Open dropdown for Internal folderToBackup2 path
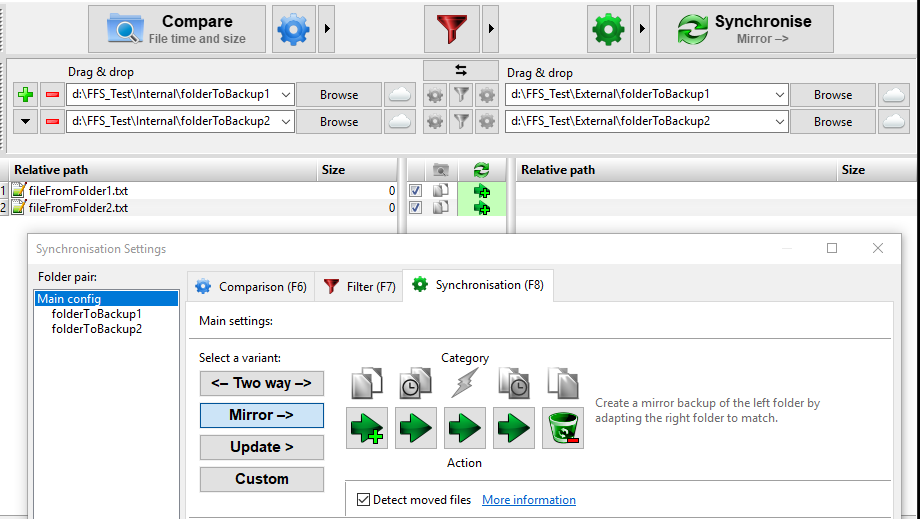Viewport: 920px width, 519px height. click(286, 121)
